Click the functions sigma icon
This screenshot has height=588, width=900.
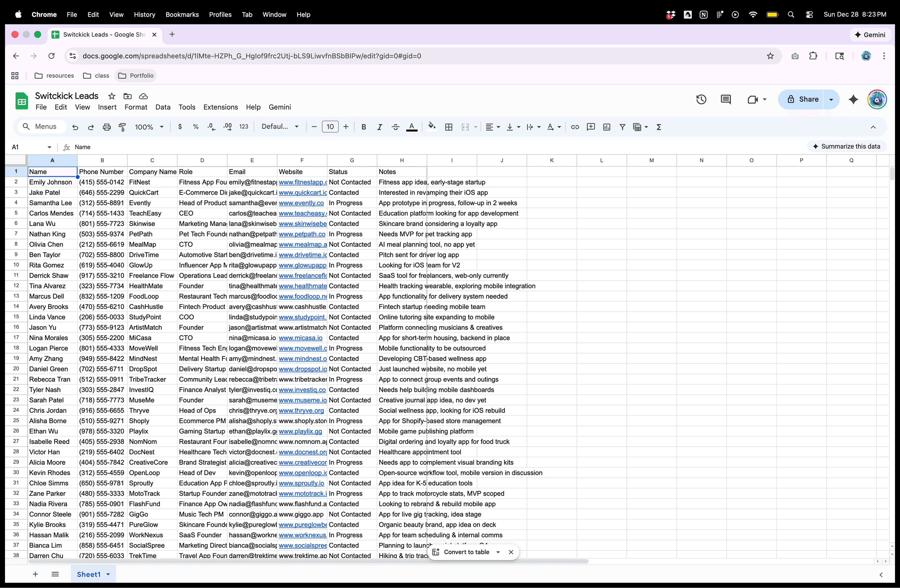(x=659, y=127)
